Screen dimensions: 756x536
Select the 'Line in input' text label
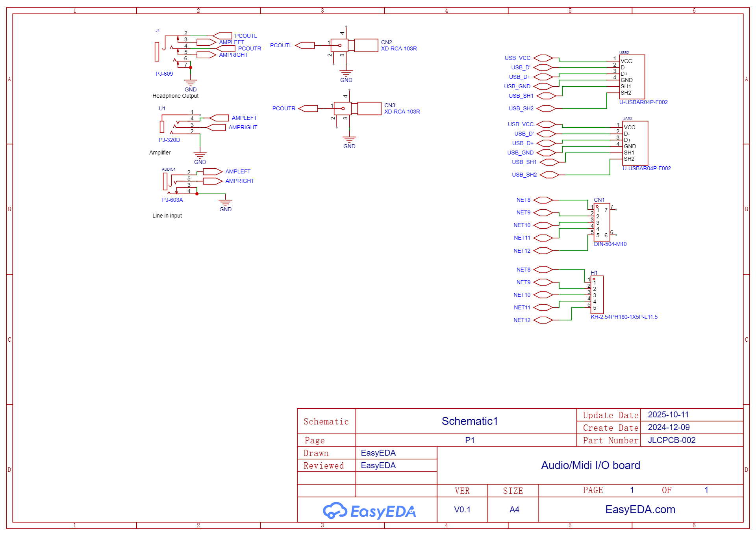pos(167,216)
